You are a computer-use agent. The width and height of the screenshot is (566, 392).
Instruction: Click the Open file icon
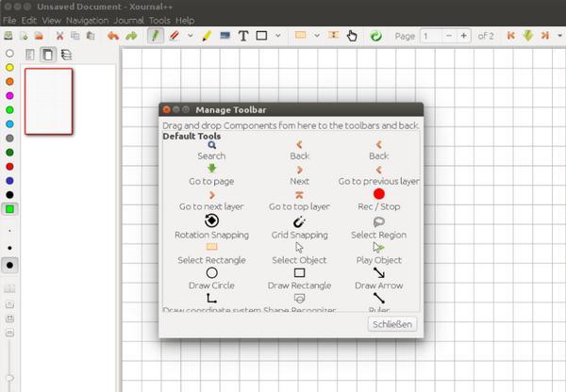[39, 36]
